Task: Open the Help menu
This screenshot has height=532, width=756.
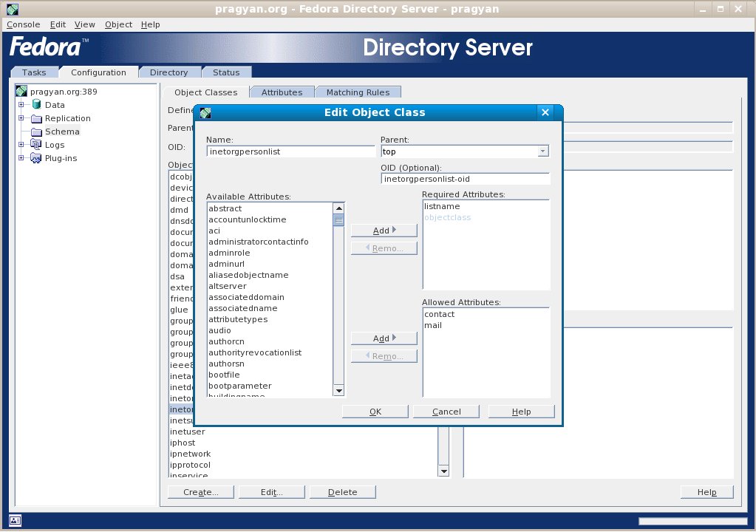Action: click(151, 24)
